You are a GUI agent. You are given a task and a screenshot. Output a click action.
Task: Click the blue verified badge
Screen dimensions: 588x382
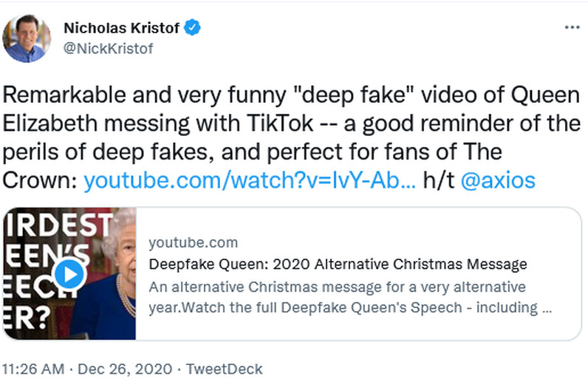point(194,28)
